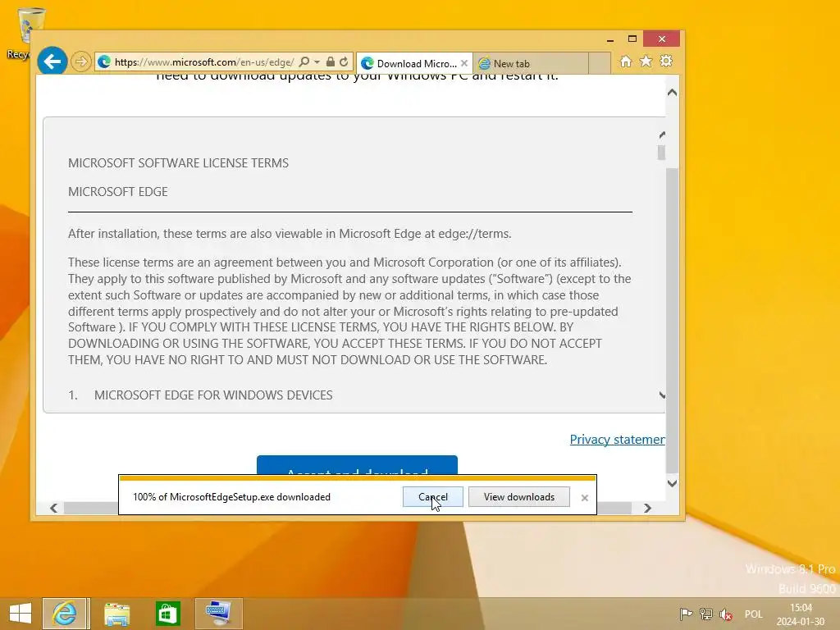
Task: Click the muted volume tray icon
Action: (727, 614)
